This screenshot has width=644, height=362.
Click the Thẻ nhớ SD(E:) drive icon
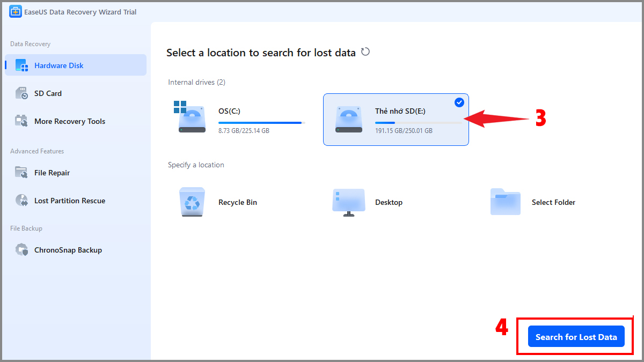coord(349,119)
